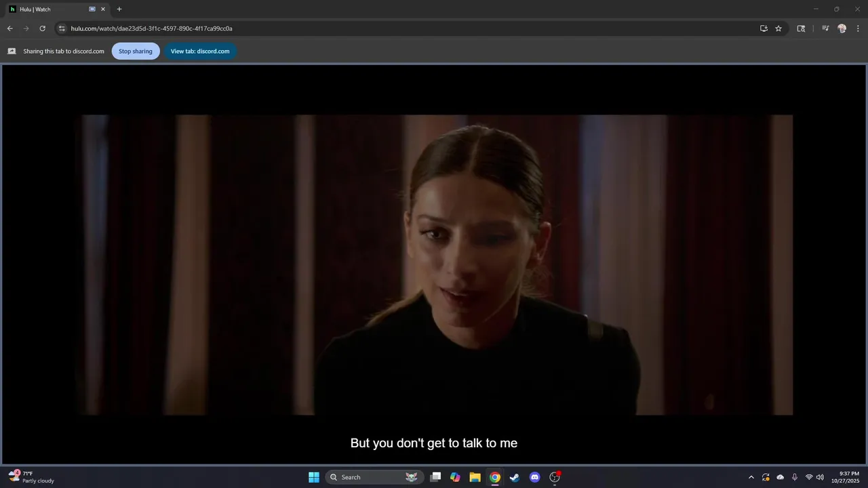Focus the address bar showing hulu.com/watch URL

coord(407,28)
